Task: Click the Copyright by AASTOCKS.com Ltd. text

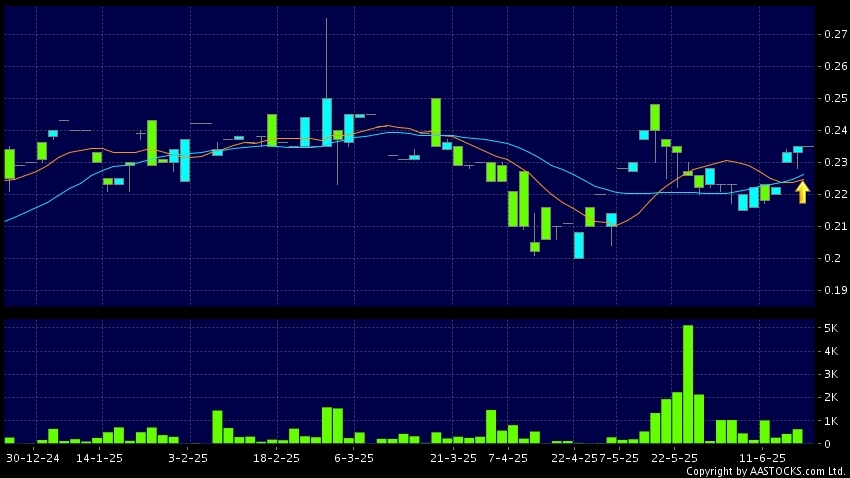Action: (765, 471)
